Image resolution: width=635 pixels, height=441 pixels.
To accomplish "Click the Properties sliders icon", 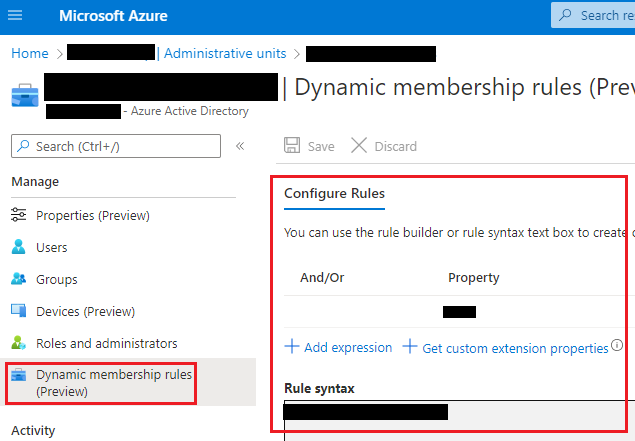I will click(19, 215).
